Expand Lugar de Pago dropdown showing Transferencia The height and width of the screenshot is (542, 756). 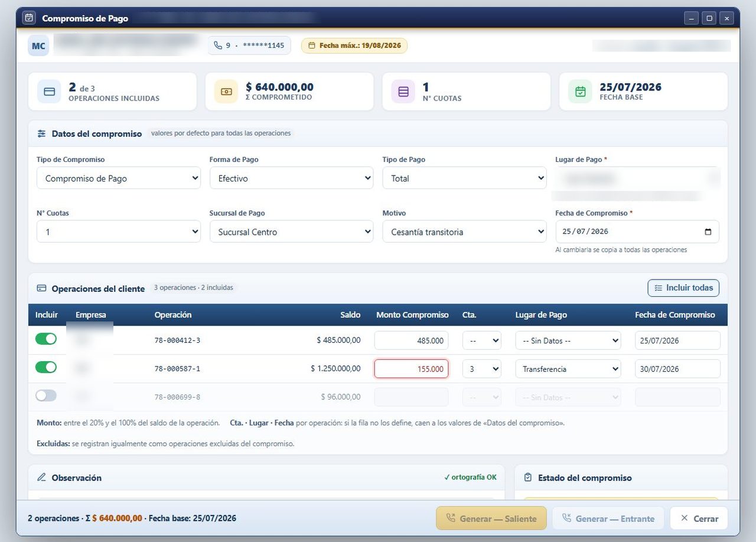tap(568, 369)
